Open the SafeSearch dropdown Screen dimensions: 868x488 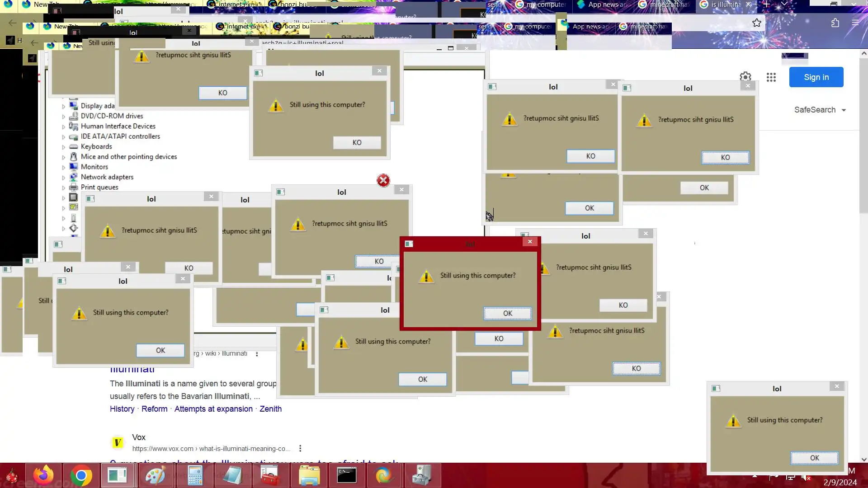(x=820, y=110)
